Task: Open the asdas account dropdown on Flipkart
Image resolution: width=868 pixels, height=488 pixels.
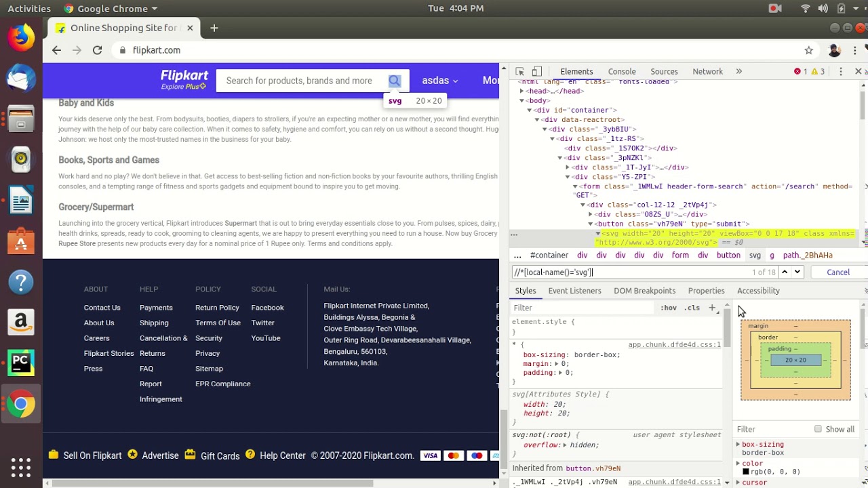Action: pyautogui.click(x=440, y=81)
